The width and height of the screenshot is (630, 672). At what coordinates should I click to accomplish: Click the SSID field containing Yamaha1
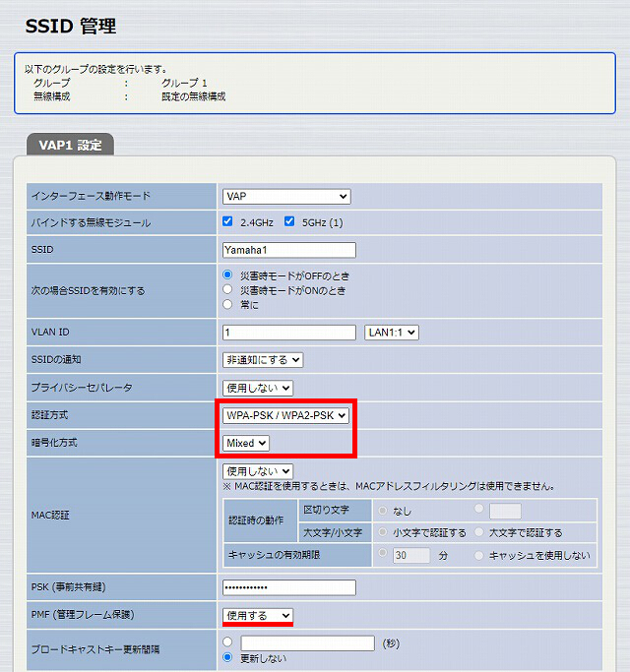[x=289, y=250]
